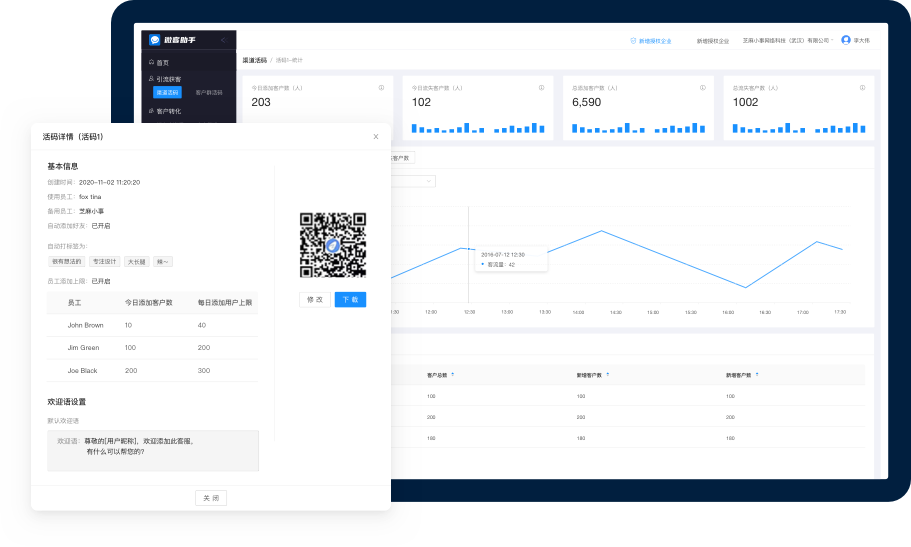Image resolution: width=911 pixels, height=547 pixels.
Task: Open the dropdown above the line chart
Action: [x=413, y=181]
